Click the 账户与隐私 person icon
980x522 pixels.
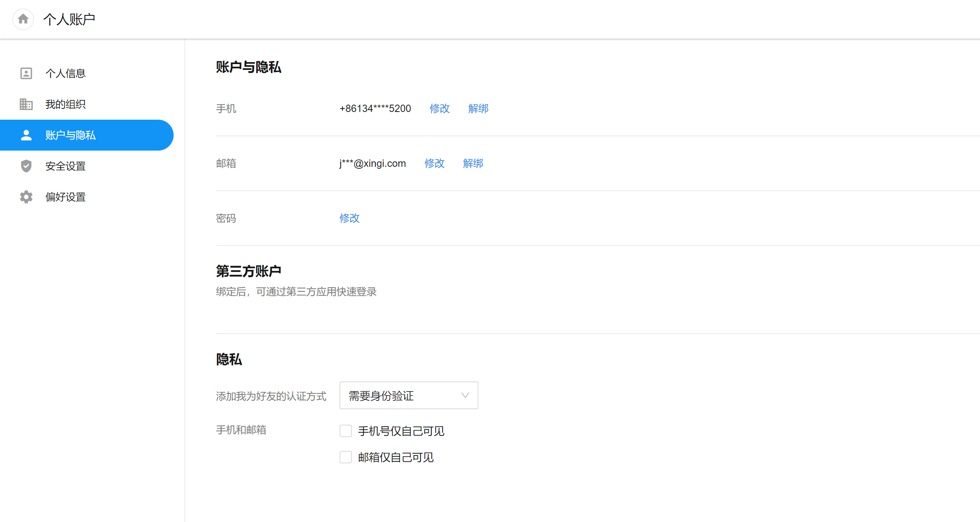[x=26, y=135]
